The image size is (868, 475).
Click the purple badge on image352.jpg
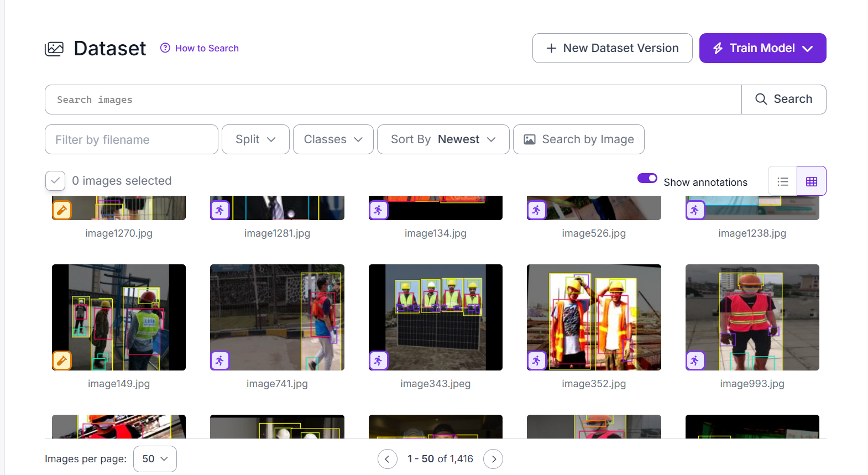537,361
